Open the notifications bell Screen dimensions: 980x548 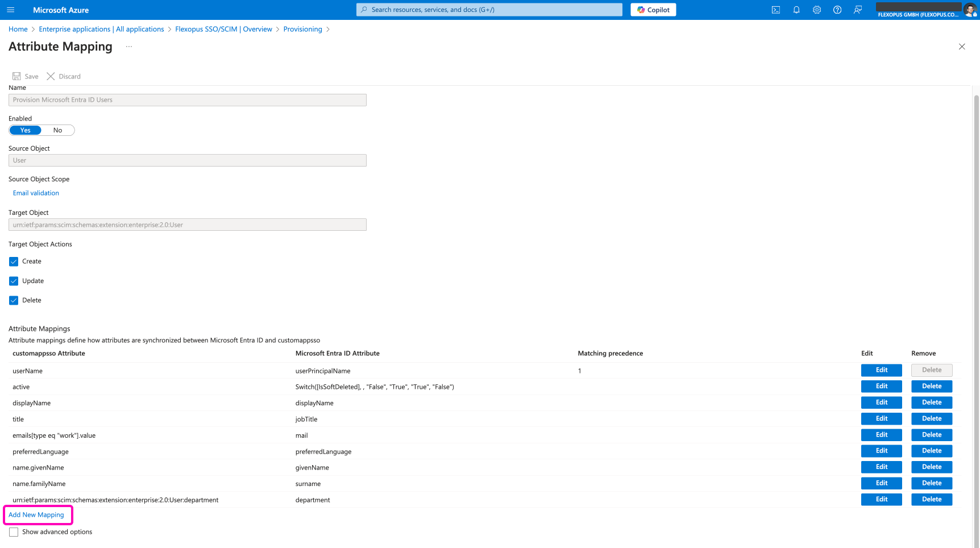tap(796, 10)
